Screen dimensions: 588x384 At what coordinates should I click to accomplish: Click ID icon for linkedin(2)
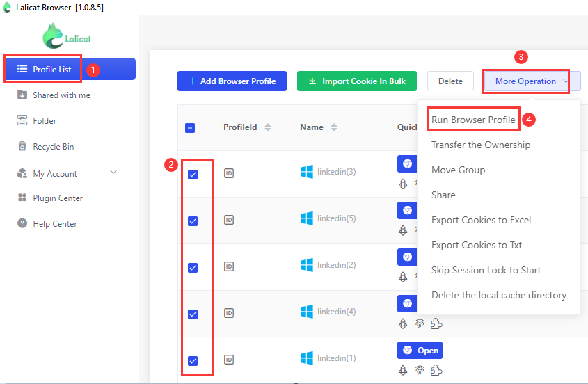[x=229, y=266]
